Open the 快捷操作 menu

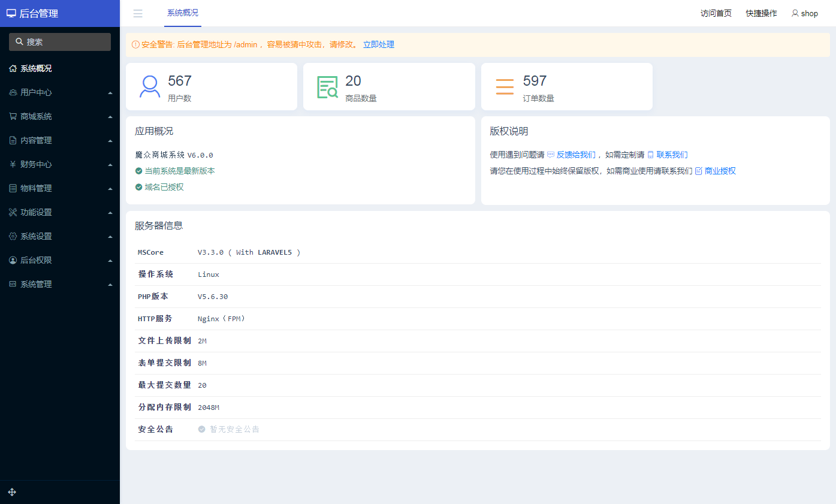761,13
